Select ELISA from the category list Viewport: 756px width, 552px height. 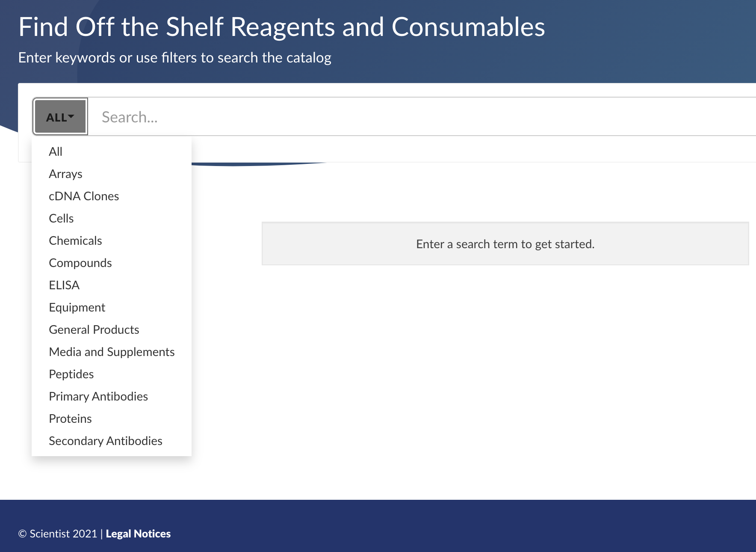(64, 285)
